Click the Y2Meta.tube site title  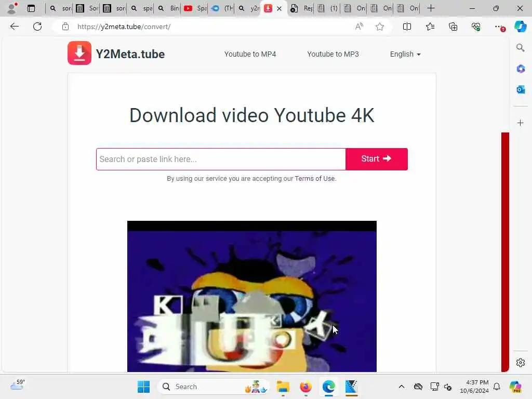(130, 54)
